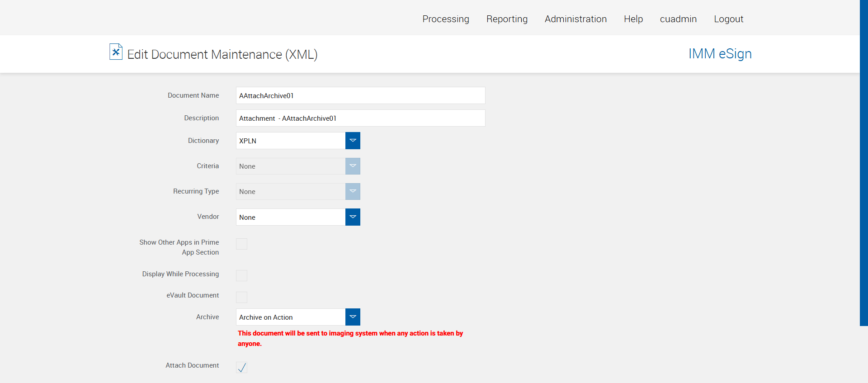
Task: Toggle the eVault Document checkbox
Action: coord(242,297)
